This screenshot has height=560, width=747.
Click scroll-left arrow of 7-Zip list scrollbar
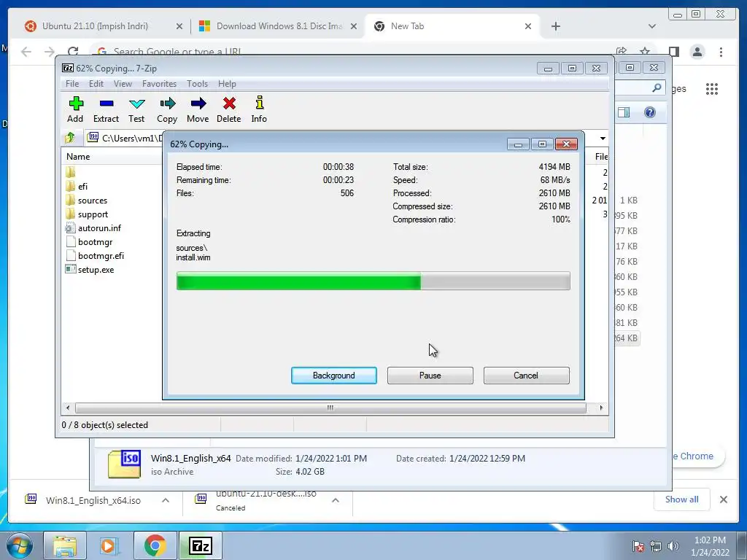(68, 408)
